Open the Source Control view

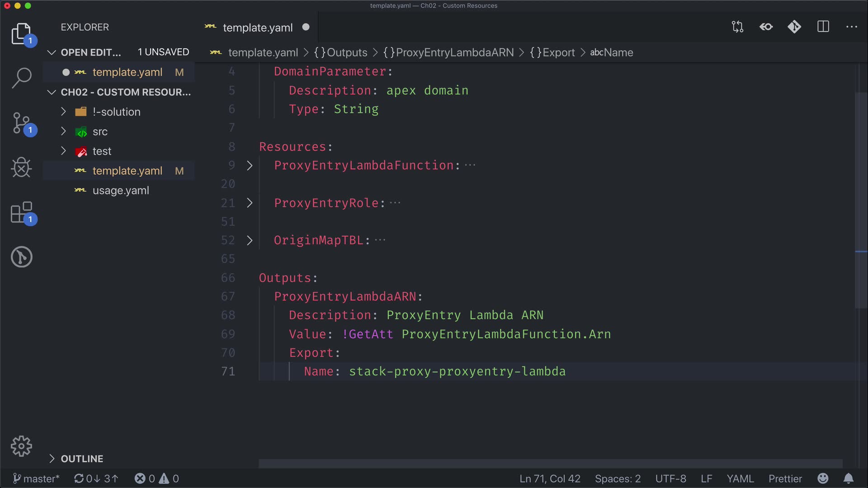tap(21, 123)
